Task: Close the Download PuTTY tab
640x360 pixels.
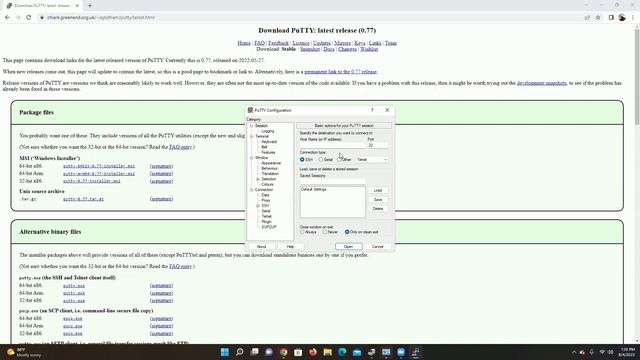Action: point(77,6)
